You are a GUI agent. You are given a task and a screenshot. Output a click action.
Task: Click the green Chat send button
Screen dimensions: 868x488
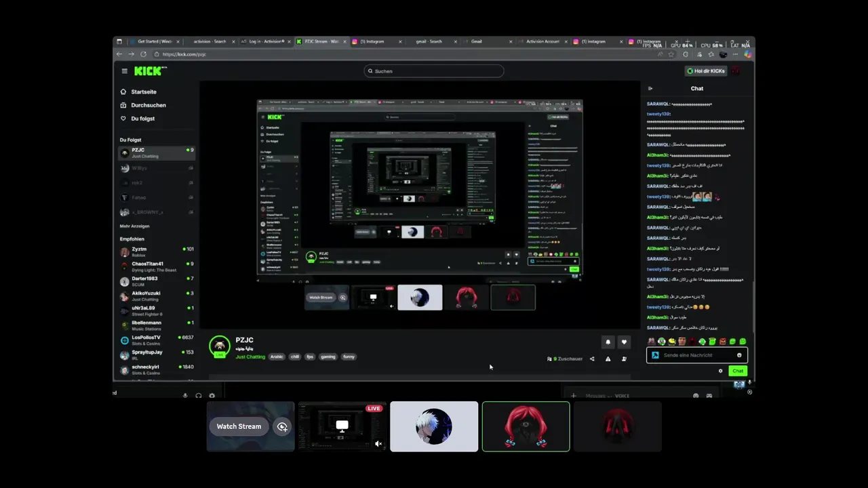click(x=738, y=371)
